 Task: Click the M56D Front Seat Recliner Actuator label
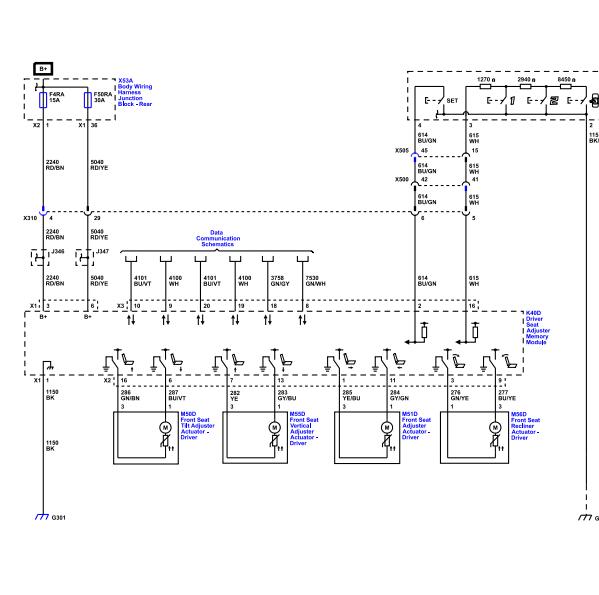[x=526, y=426]
